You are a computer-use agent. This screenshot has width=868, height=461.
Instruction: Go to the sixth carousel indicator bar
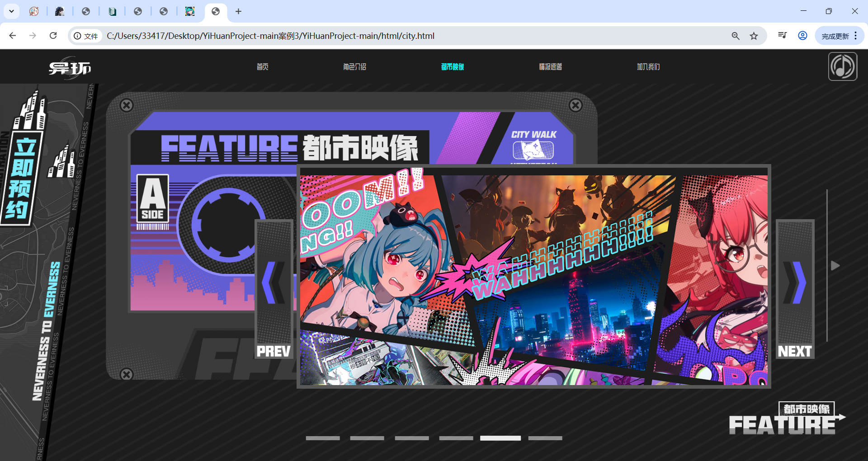(x=545, y=438)
